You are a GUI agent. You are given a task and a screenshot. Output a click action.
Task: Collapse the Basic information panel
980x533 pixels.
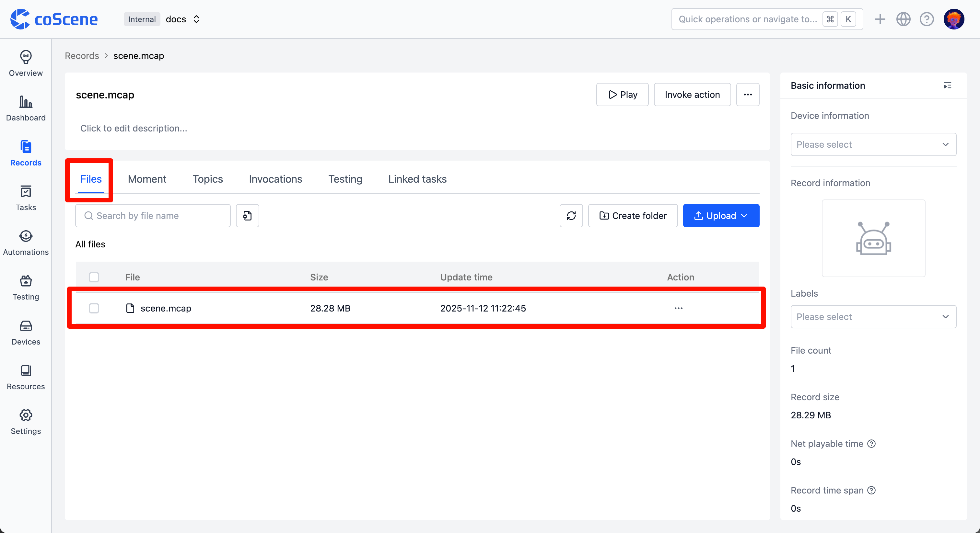point(947,85)
